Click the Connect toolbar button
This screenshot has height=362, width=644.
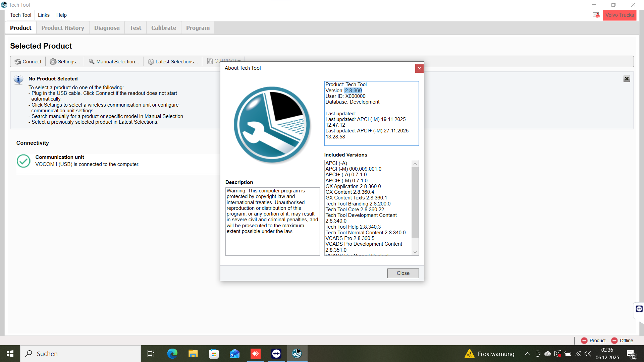pyautogui.click(x=28, y=62)
